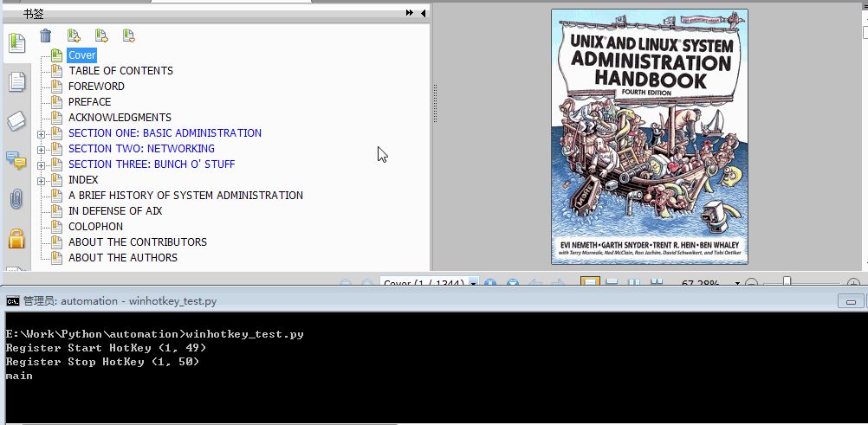868x425 pixels.
Task: Open the Attachments paperclip panel
Action: 16,199
